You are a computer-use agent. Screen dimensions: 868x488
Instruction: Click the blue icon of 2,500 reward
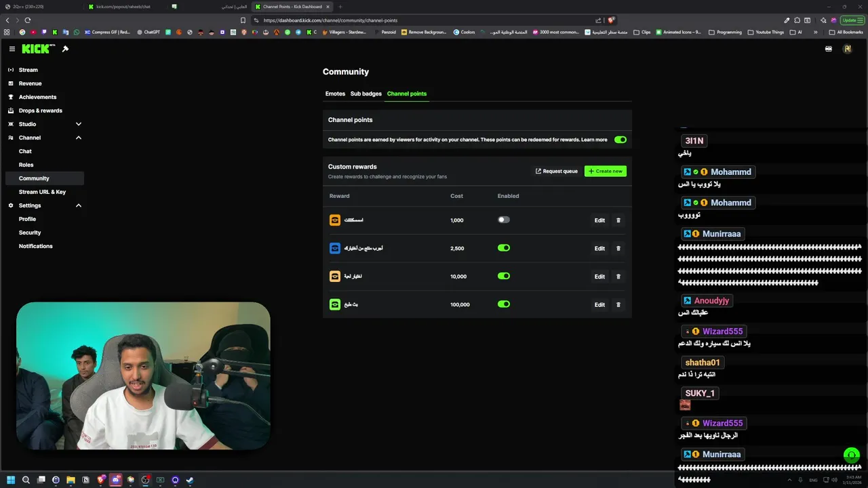pyautogui.click(x=335, y=248)
